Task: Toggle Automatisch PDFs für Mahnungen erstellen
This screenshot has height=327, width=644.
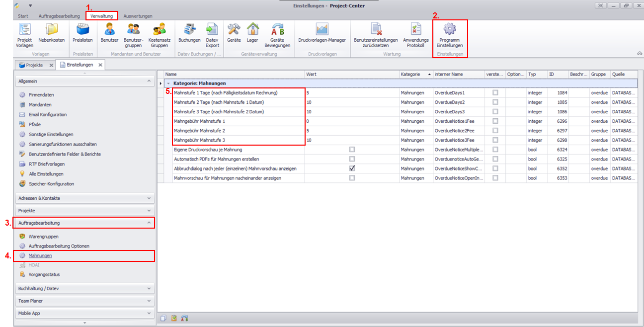Action: [352, 159]
